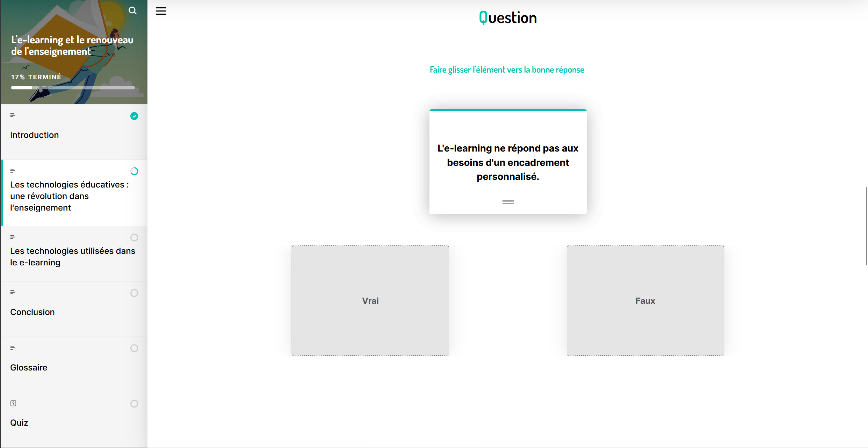Click the 17% terminé progress bar

[73, 88]
